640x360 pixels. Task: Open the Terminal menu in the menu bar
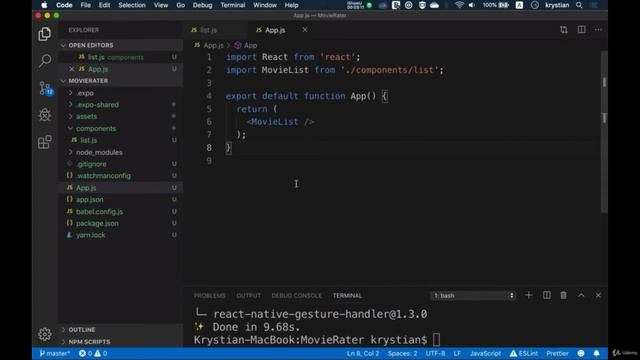point(233,5)
